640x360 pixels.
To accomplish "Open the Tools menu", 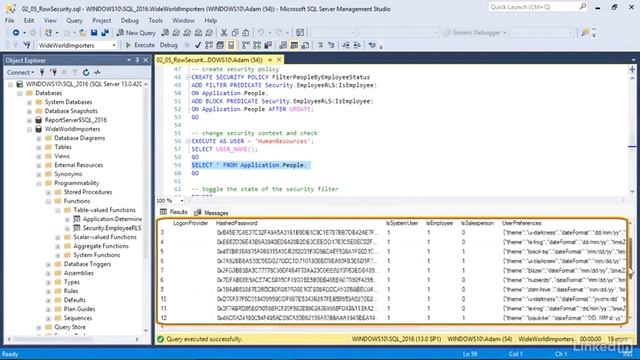I will (x=156, y=20).
